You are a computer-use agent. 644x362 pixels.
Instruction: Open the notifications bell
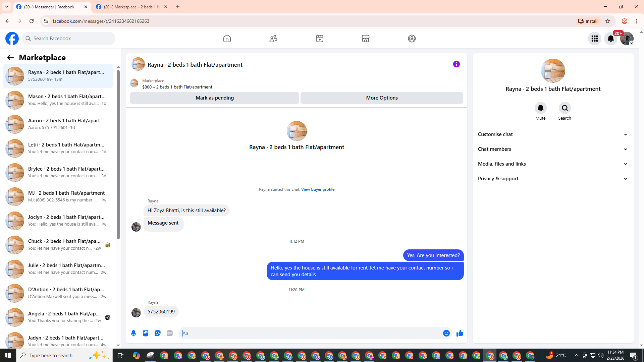point(610,39)
